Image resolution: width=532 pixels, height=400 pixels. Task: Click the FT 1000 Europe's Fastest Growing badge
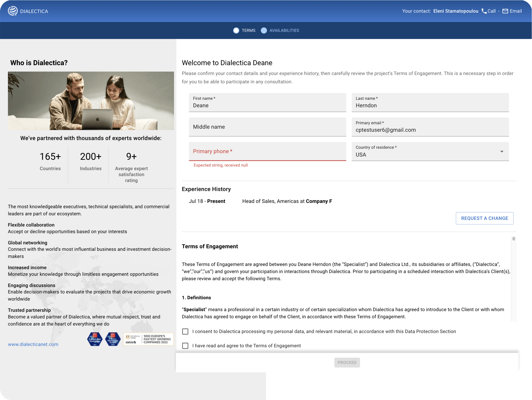[x=149, y=339]
